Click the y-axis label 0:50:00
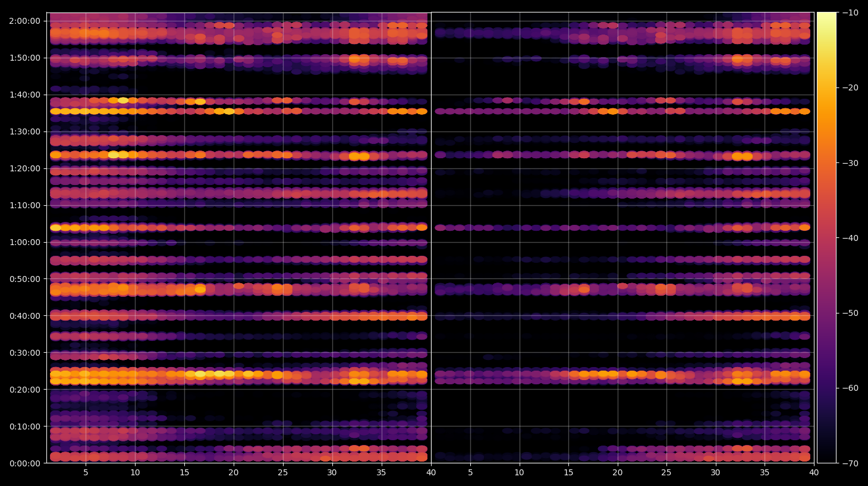This screenshot has height=486, width=868. (x=24, y=279)
